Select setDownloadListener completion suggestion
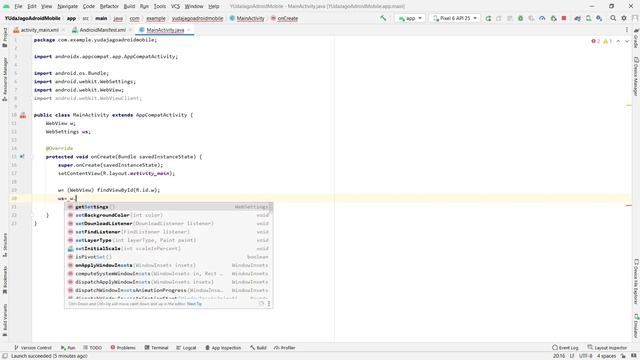 tap(169, 224)
